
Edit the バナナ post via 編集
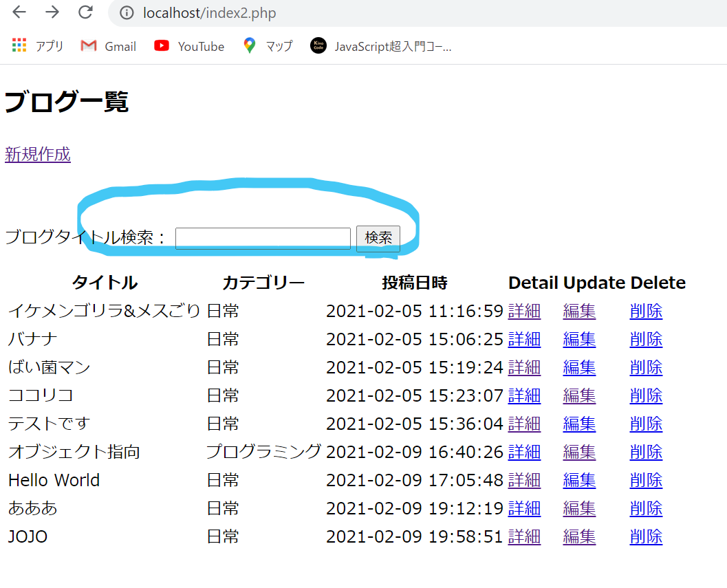click(579, 339)
